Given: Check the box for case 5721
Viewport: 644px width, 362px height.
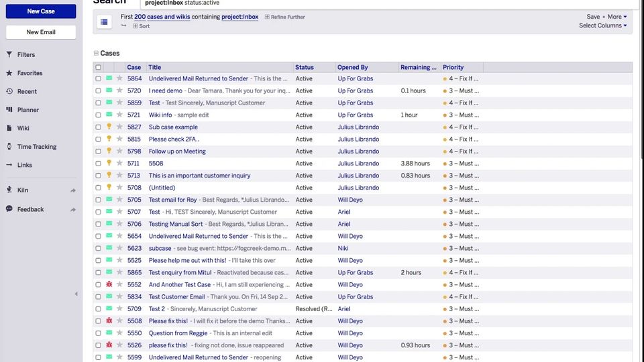Looking at the screenshot, I should [98, 115].
